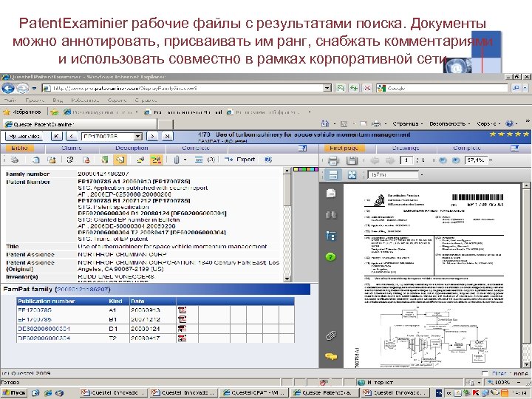Image resolution: width=532 pixels, height=399 pixels.
Task: Maximize the right viewer panel using the tab-bar icon
Action: click(x=515, y=149)
